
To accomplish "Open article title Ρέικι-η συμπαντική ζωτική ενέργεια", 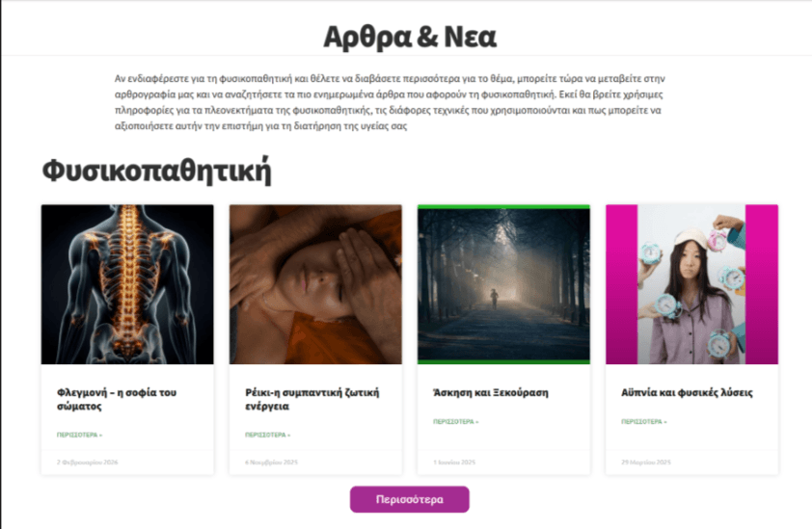I will point(312,399).
